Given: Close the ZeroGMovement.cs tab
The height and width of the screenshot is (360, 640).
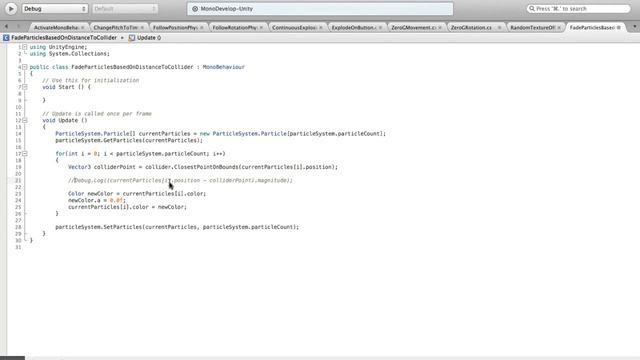Looking at the screenshot, I should (x=440, y=28).
